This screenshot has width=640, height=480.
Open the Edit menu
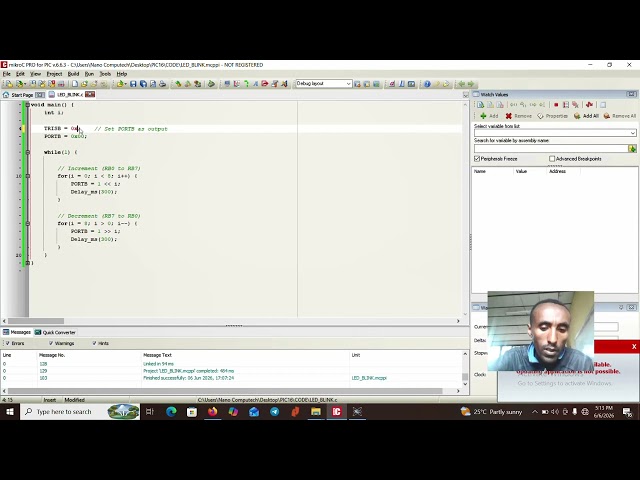pyautogui.click(x=20, y=74)
